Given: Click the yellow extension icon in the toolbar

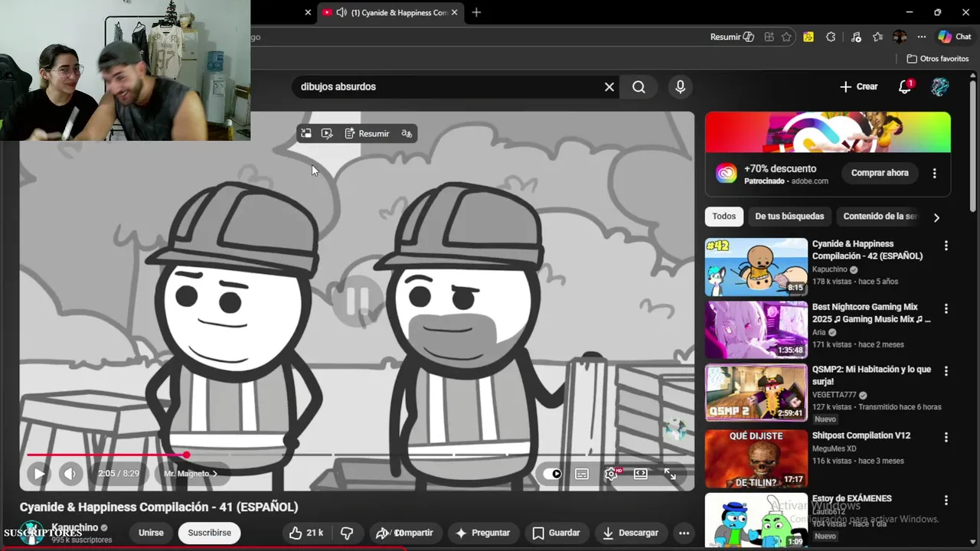Looking at the screenshot, I should coord(808,37).
